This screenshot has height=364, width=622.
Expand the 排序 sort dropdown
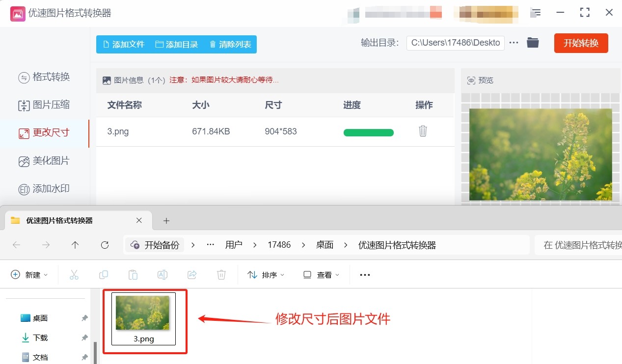pos(266,275)
